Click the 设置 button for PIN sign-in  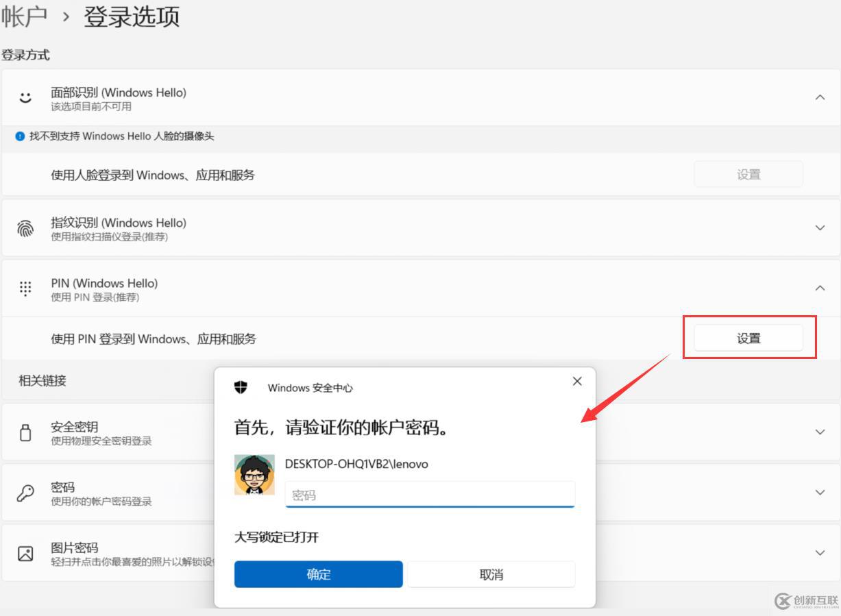pos(748,338)
